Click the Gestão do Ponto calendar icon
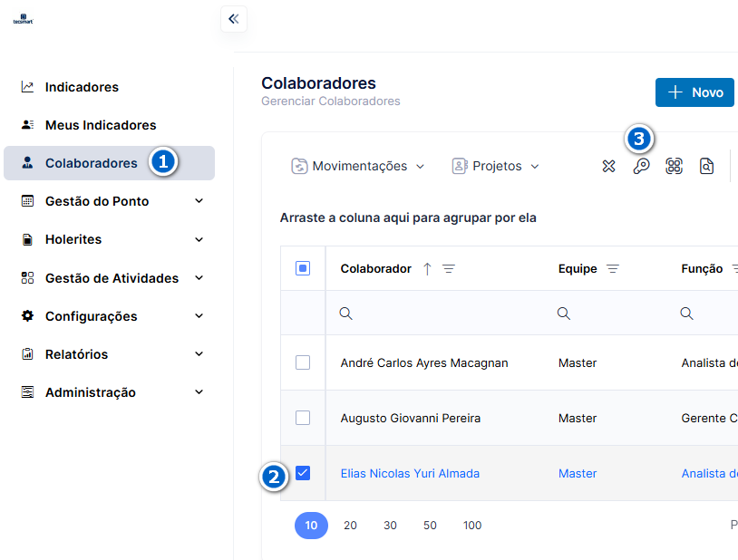The width and height of the screenshot is (738, 560). 27,201
